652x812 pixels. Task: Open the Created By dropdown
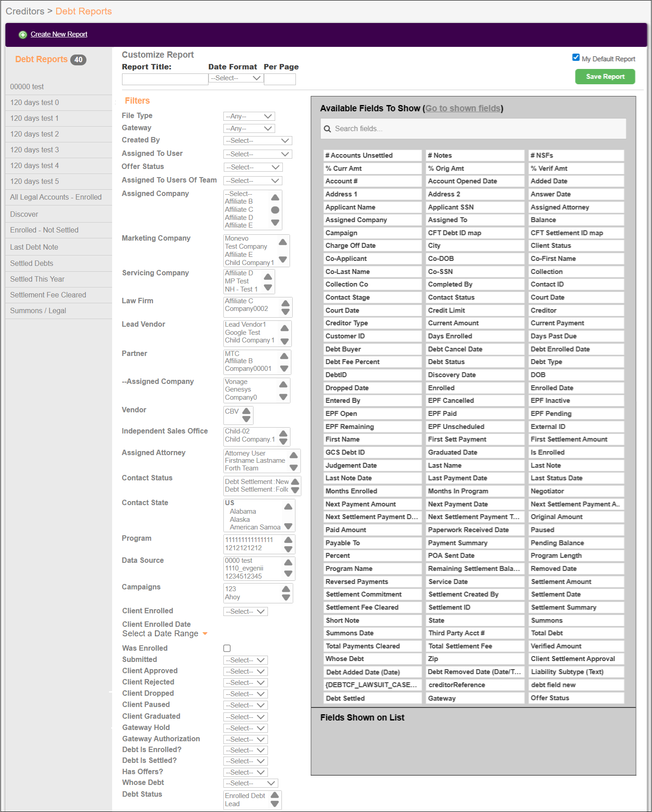[x=258, y=141]
